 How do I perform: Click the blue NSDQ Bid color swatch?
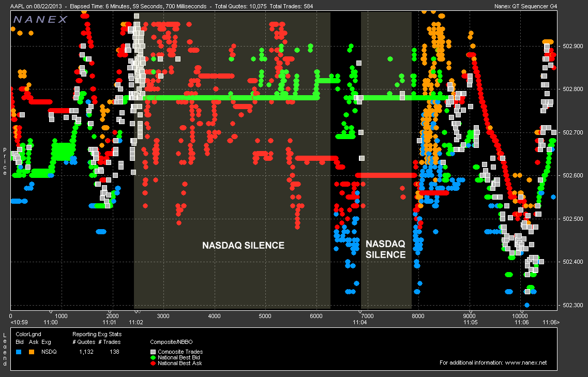click(x=19, y=352)
